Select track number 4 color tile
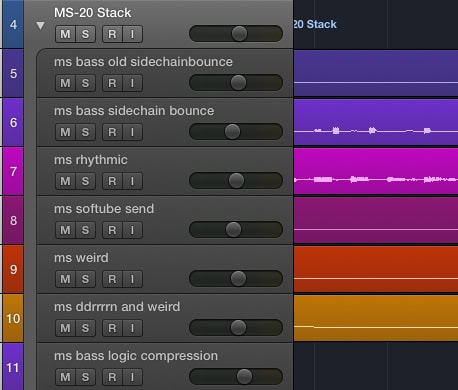This screenshot has width=458, height=390. [x=13, y=24]
